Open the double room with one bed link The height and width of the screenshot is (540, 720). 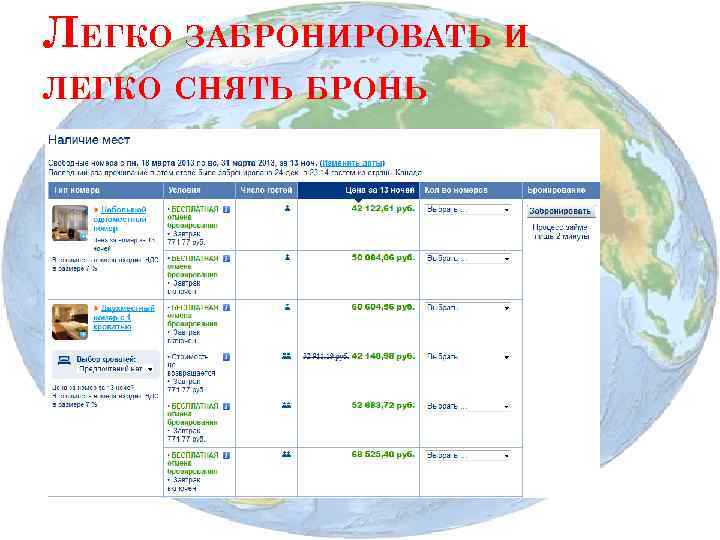tap(123, 317)
